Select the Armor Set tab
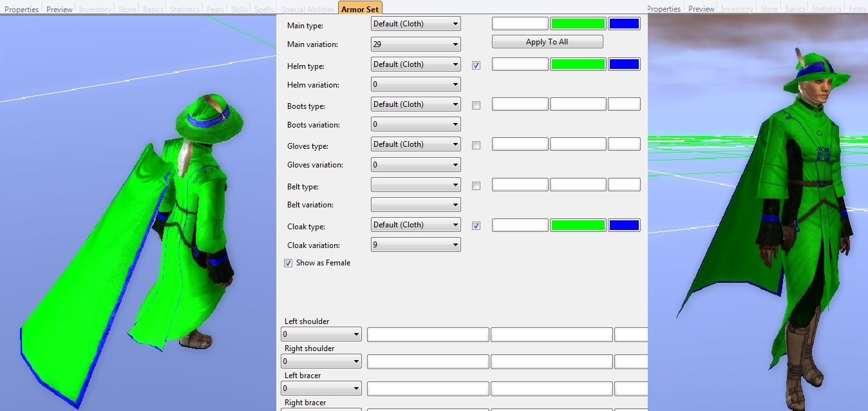 360,9
